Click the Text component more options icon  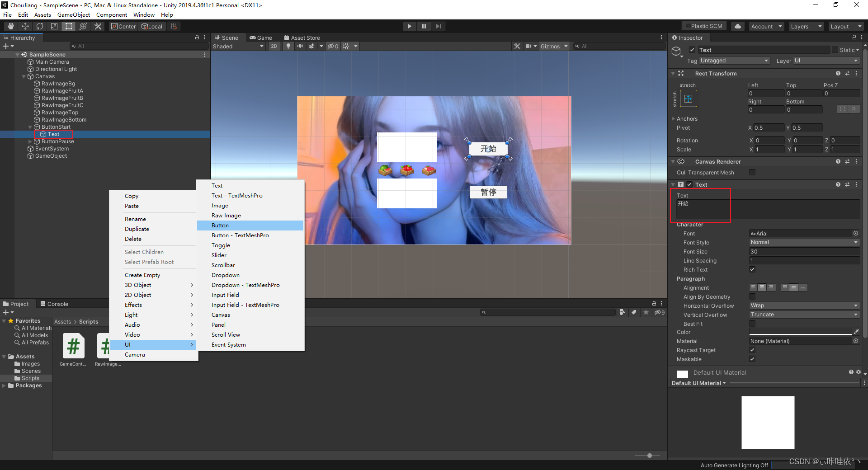coord(856,184)
